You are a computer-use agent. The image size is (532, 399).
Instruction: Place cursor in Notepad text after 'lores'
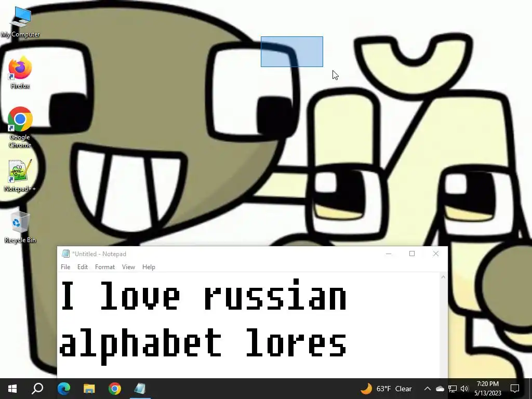(x=348, y=343)
